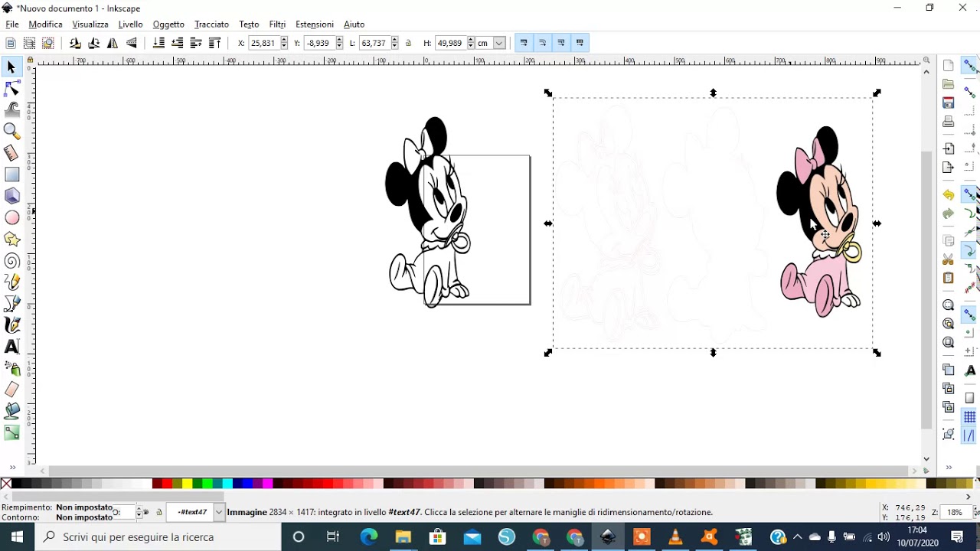The height and width of the screenshot is (551, 980).
Task: Pick the yellow palette swatch
Action: 187,483
